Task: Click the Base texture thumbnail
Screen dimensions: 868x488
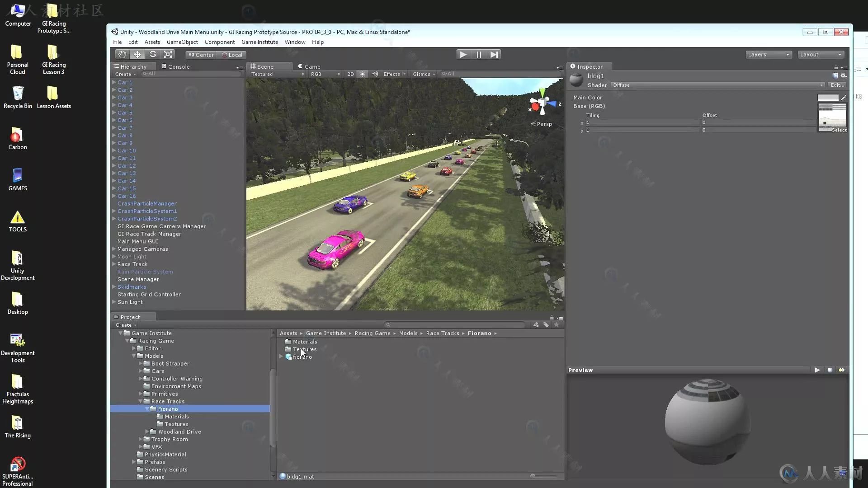Action: (x=832, y=117)
